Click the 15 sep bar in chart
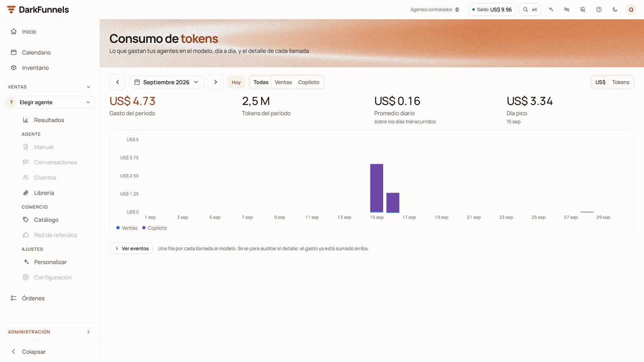The width and height of the screenshot is (644, 362). point(377,188)
